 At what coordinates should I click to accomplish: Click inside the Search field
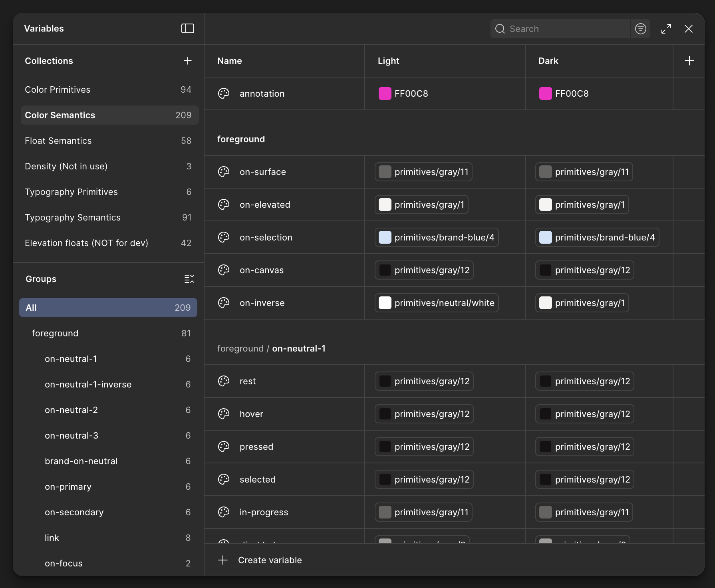pyautogui.click(x=560, y=29)
